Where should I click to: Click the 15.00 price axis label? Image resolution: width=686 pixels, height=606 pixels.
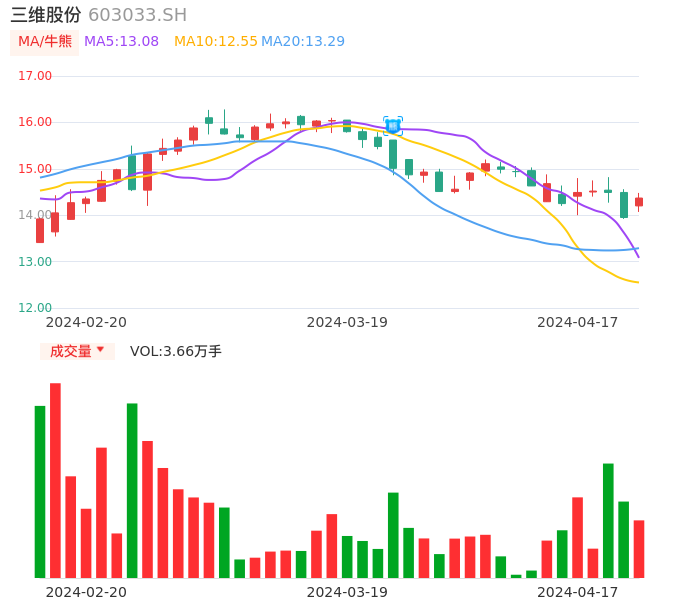tap(35, 169)
